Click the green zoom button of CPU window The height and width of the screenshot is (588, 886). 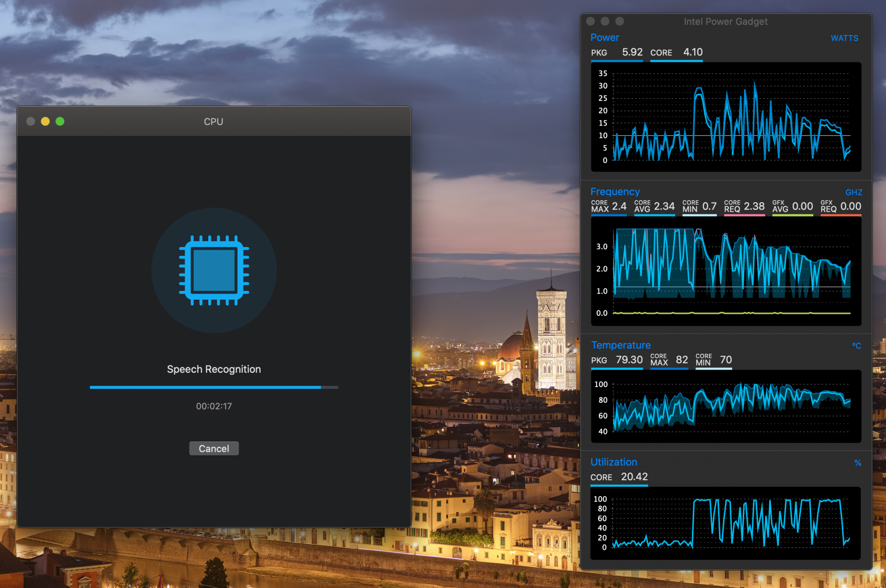click(60, 121)
